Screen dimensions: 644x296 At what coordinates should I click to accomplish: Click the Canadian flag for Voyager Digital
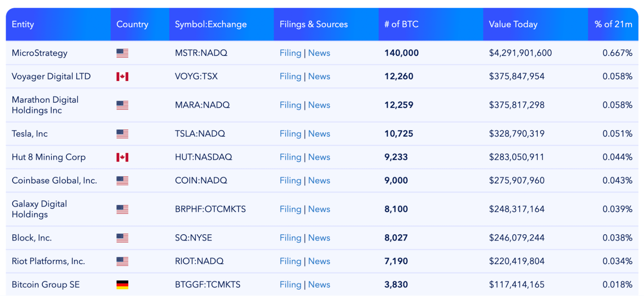[x=122, y=77]
